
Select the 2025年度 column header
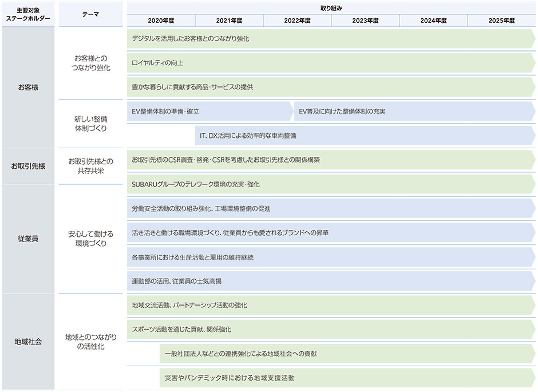pyautogui.click(x=501, y=21)
